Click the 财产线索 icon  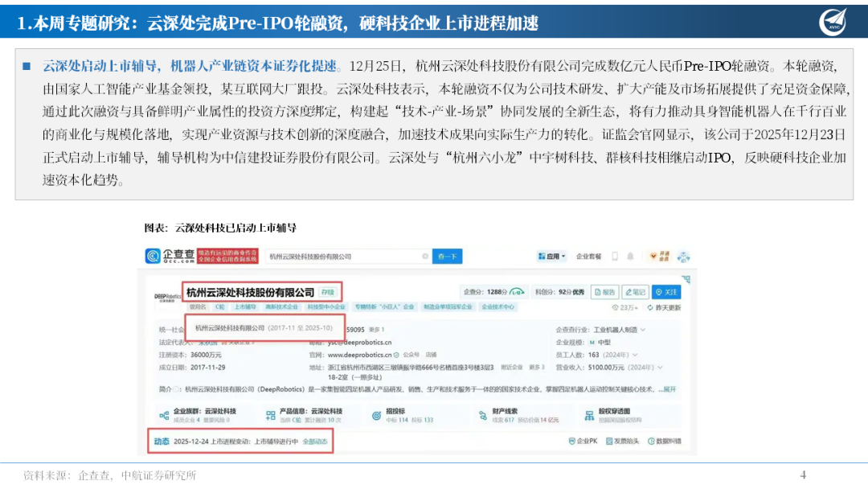(x=483, y=415)
